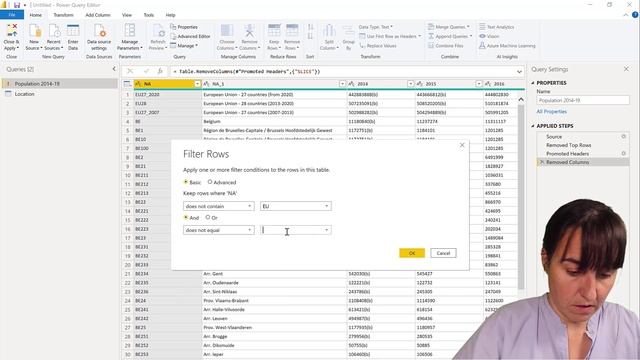The width and height of the screenshot is (640, 360).
Task: Switch to the Home tab
Action: [x=36, y=15]
